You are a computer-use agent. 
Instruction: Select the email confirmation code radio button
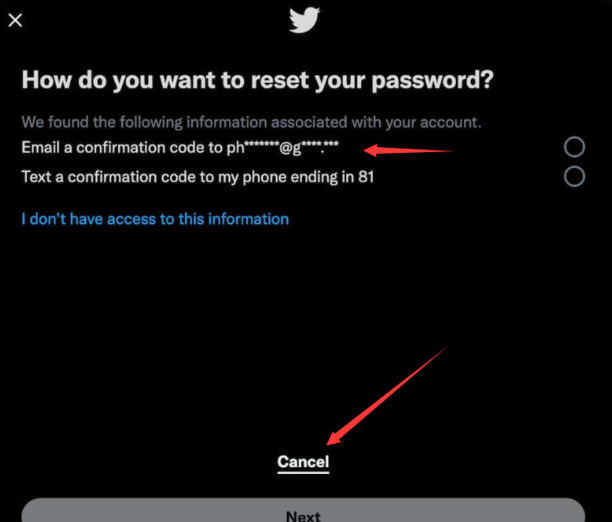[x=574, y=148]
